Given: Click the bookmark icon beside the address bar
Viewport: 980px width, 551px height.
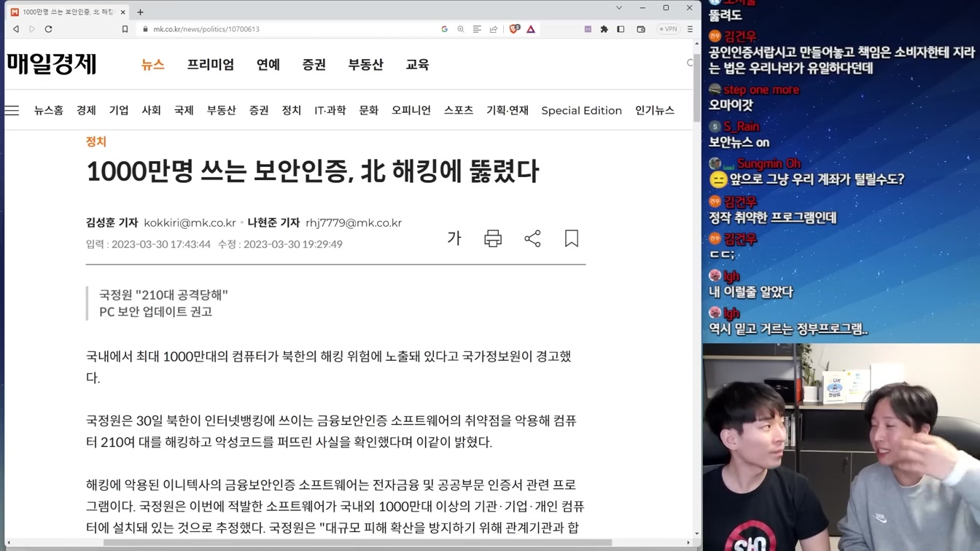Looking at the screenshot, I should tap(125, 29).
